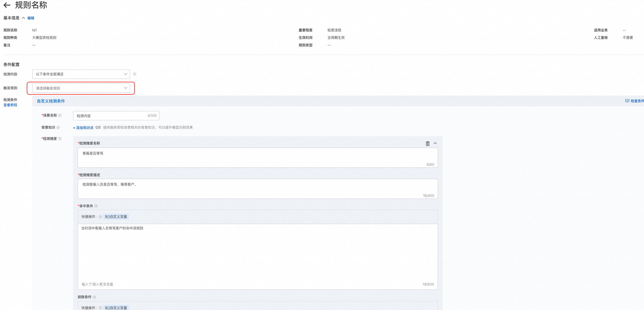Collapse the detection dimension panel chevron
Image resolution: width=644 pixels, height=310 pixels.
(435, 143)
